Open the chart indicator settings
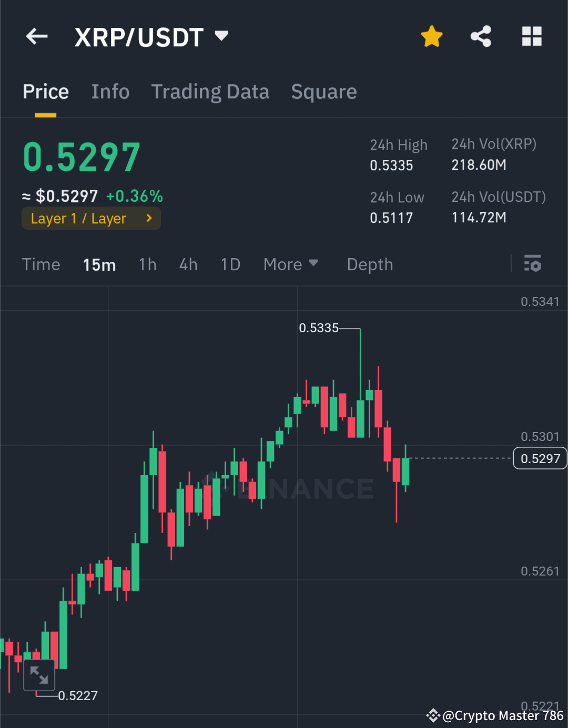The image size is (568, 728). [533, 264]
